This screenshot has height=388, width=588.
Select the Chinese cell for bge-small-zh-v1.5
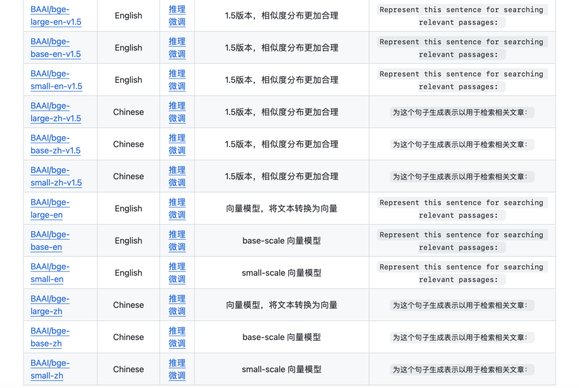(x=128, y=177)
